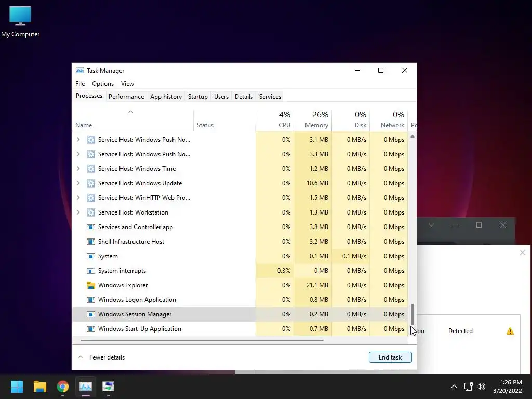532x399 pixels.
Task: Sort processes by Disk column
Action: point(351,120)
